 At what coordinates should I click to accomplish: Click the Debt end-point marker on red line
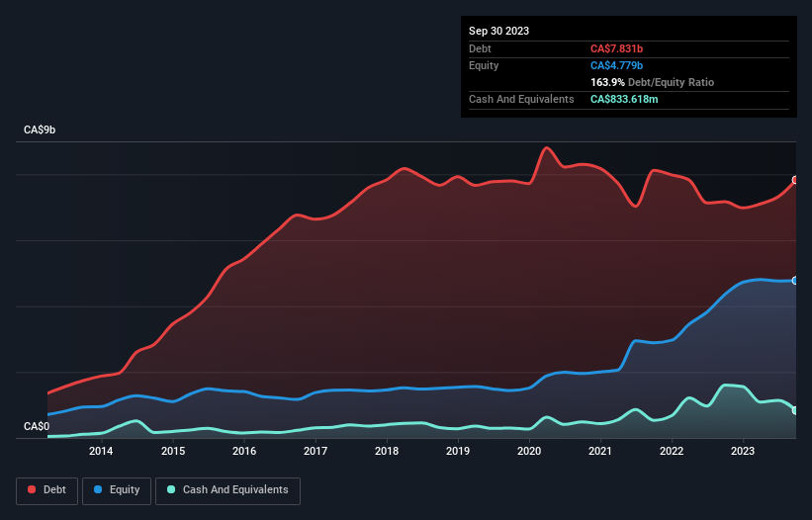click(x=795, y=180)
